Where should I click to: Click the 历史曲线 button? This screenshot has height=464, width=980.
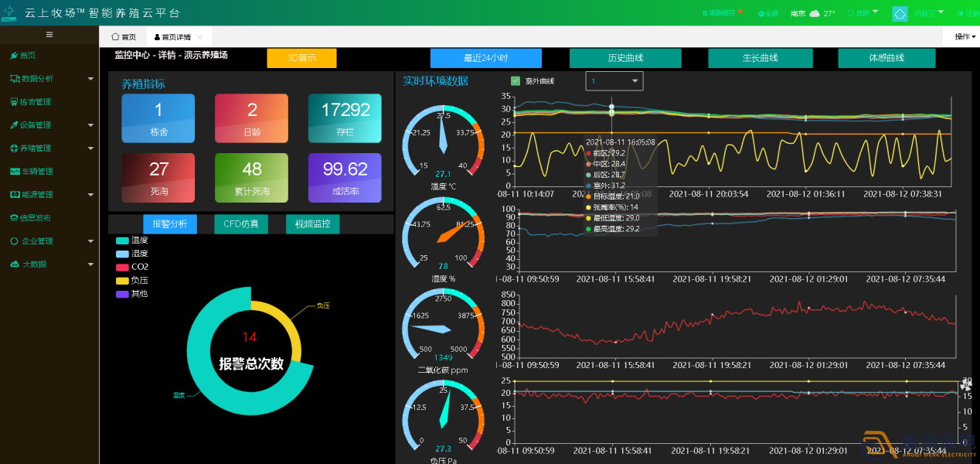coord(625,58)
